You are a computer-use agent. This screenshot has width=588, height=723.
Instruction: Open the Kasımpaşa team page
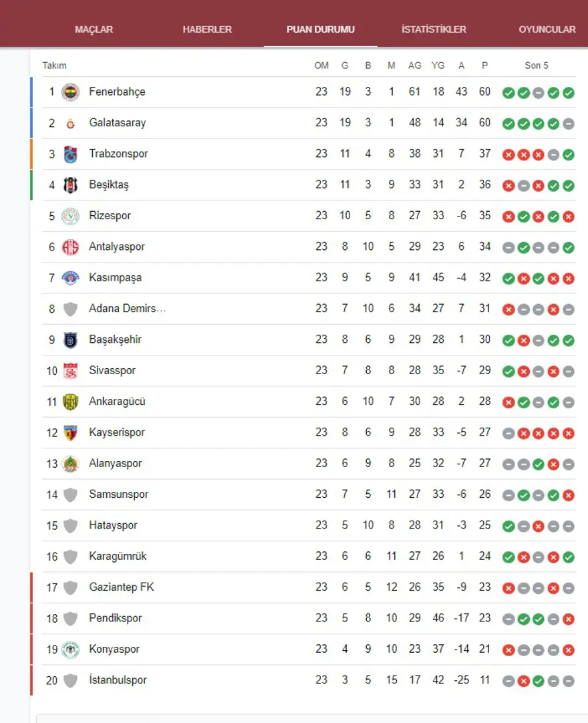click(115, 277)
